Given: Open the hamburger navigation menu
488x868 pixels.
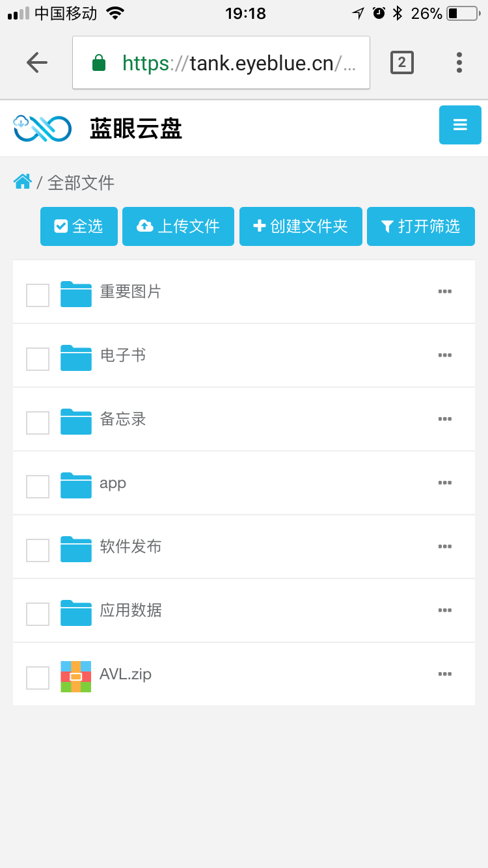Looking at the screenshot, I should click(x=460, y=125).
